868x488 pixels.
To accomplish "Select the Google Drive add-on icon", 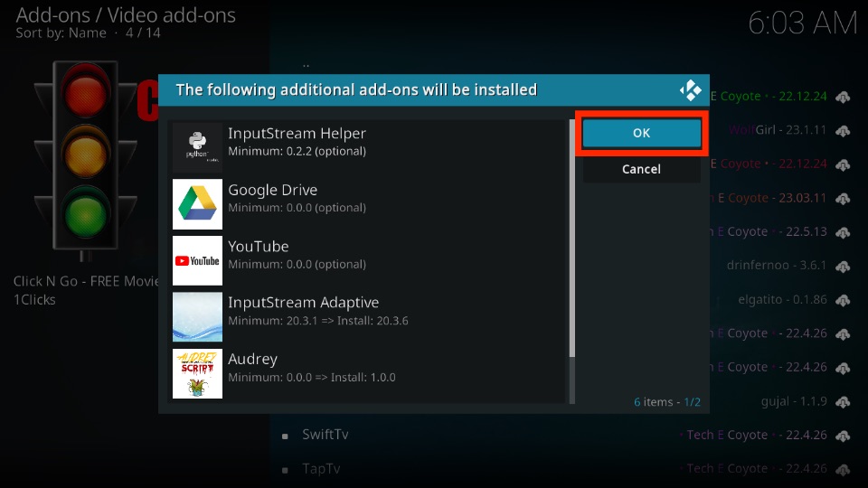I will point(197,203).
